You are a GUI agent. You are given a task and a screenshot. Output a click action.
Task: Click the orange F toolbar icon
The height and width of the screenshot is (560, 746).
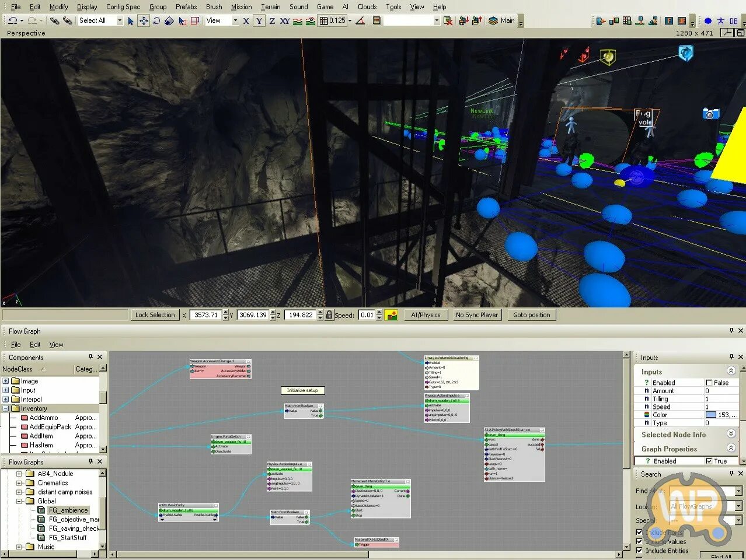pyautogui.click(x=669, y=20)
